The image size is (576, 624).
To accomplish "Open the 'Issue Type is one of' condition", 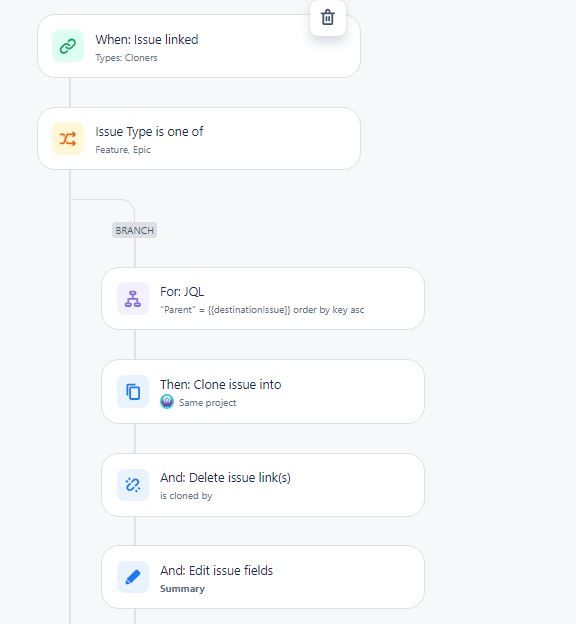I will 199,138.
